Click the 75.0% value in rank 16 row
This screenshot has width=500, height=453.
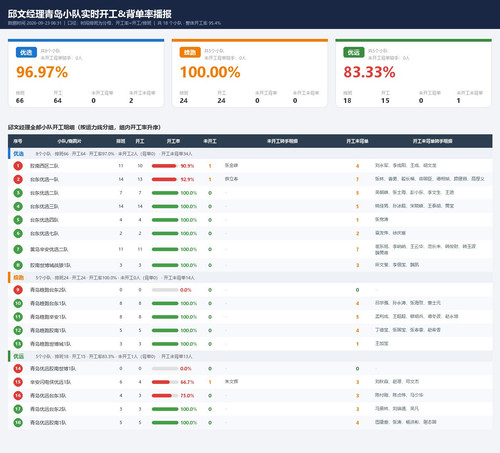click(x=187, y=396)
